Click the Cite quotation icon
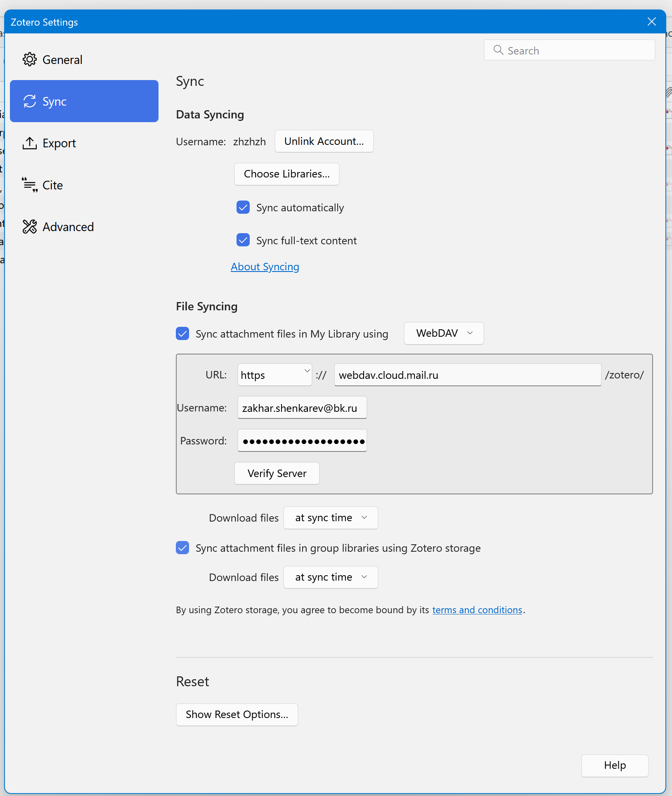The height and width of the screenshot is (796, 672). (x=30, y=185)
